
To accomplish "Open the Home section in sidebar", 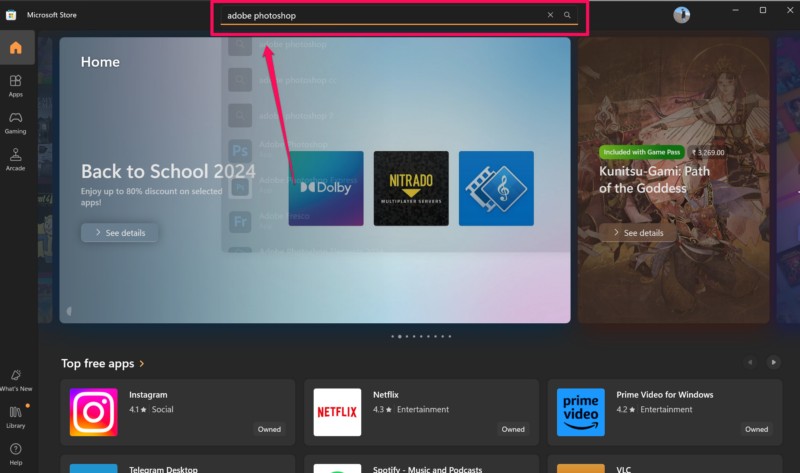I will [x=16, y=47].
